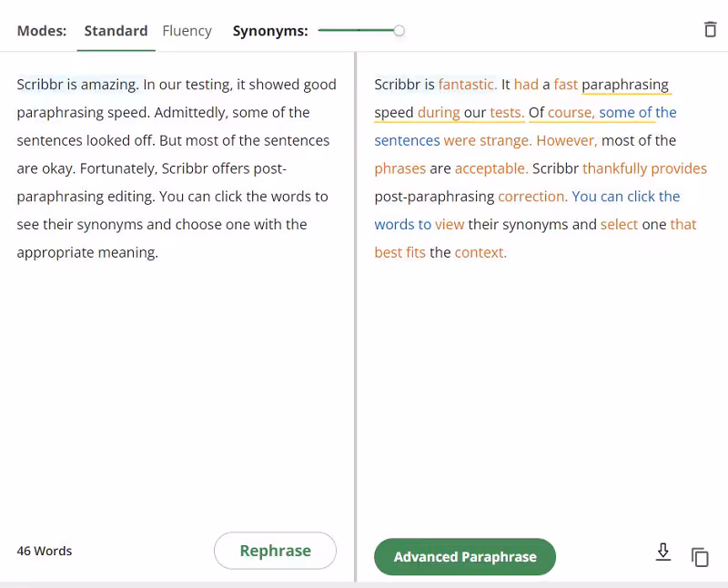The width and height of the screenshot is (728, 588).
Task: Click the word 'context.' in output
Action: pos(480,253)
